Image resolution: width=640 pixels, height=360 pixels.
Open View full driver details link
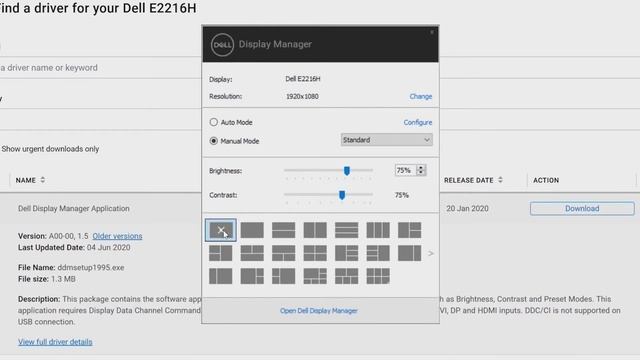(x=55, y=342)
